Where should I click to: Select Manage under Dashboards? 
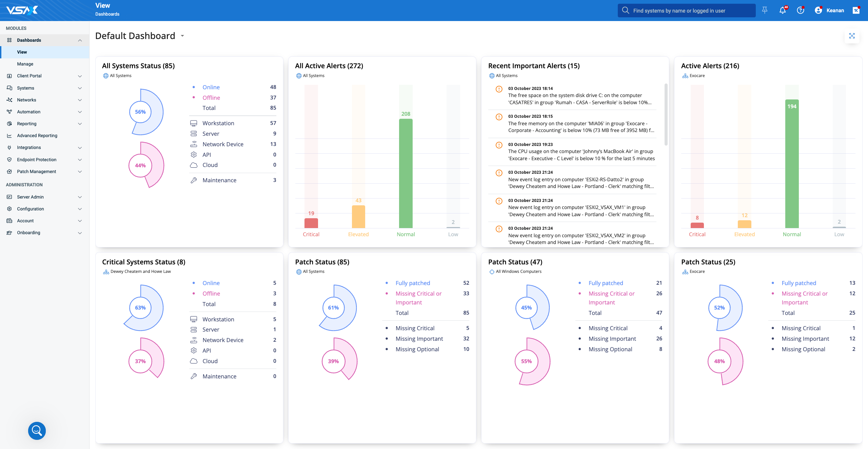pyautogui.click(x=25, y=64)
